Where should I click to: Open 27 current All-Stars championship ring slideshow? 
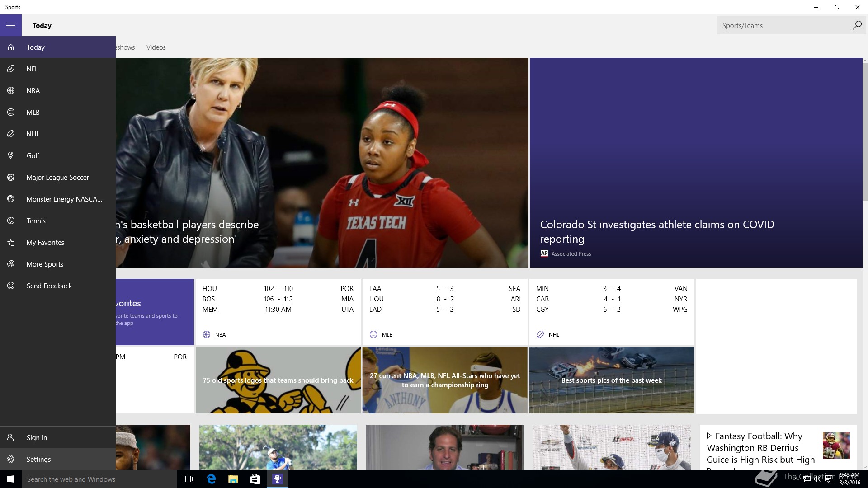tap(445, 380)
